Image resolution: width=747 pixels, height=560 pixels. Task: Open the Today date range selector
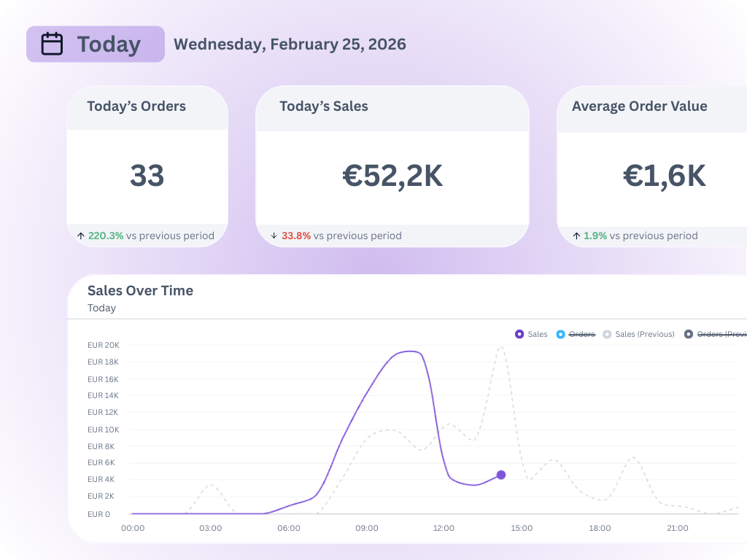(x=96, y=44)
